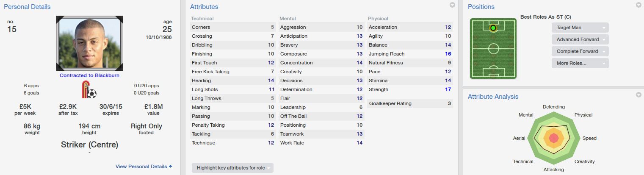The height and width of the screenshot is (175, 644).
Task: Click the Strength attribute row
Action: 409,89
